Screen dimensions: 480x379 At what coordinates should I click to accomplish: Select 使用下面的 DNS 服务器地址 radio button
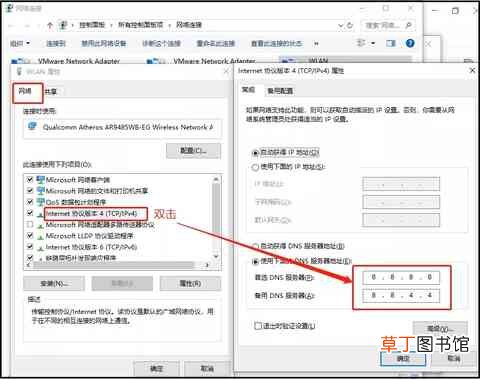(255, 261)
